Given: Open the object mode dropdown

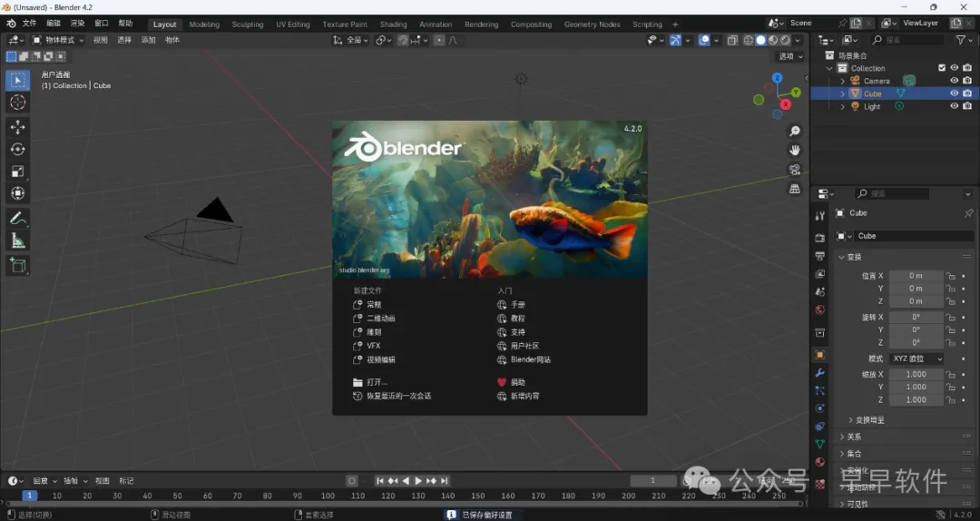Looking at the screenshot, I should tap(57, 40).
